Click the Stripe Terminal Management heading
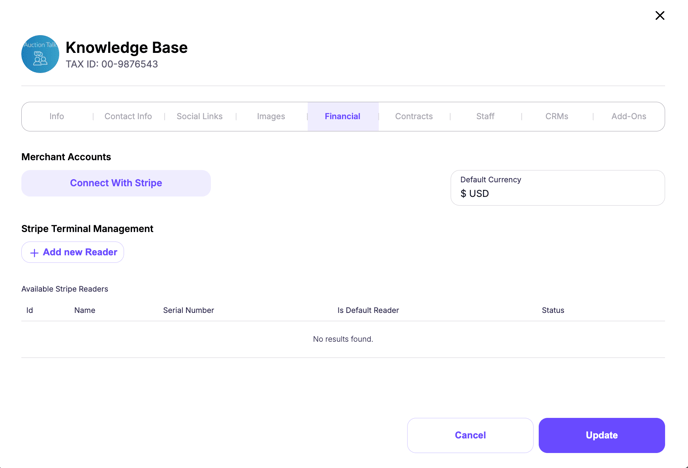 click(x=87, y=229)
